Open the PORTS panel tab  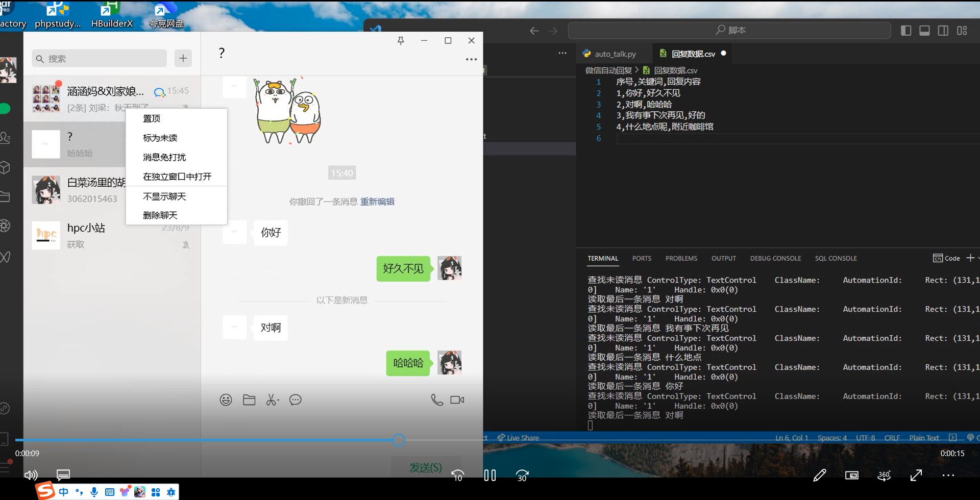click(x=642, y=258)
